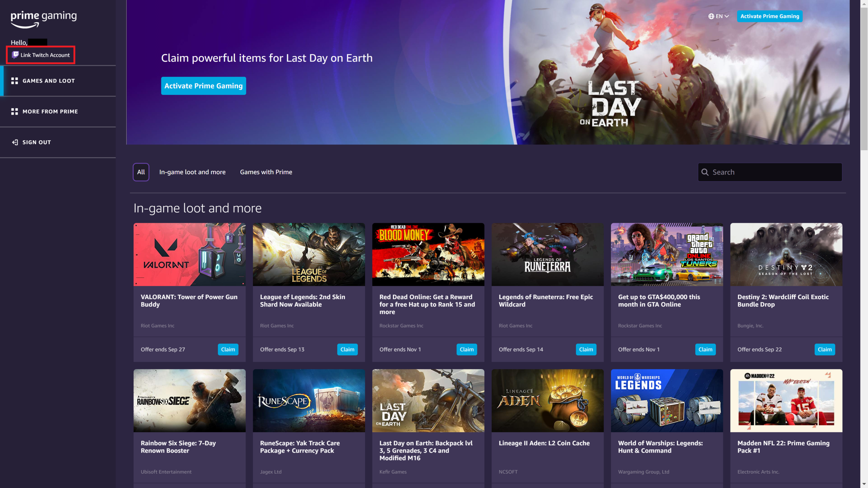This screenshot has width=868, height=488.
Task: Expand the EN language dropdown chevron
Action: (x=727, y=16)
